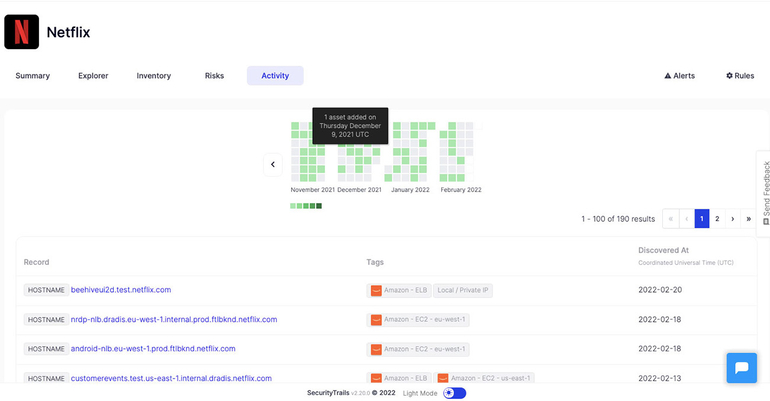The width and height of the screenshot is (770, 401).
Task: Click the January 2022 calendar label
Action: click(x=410, y=190)
